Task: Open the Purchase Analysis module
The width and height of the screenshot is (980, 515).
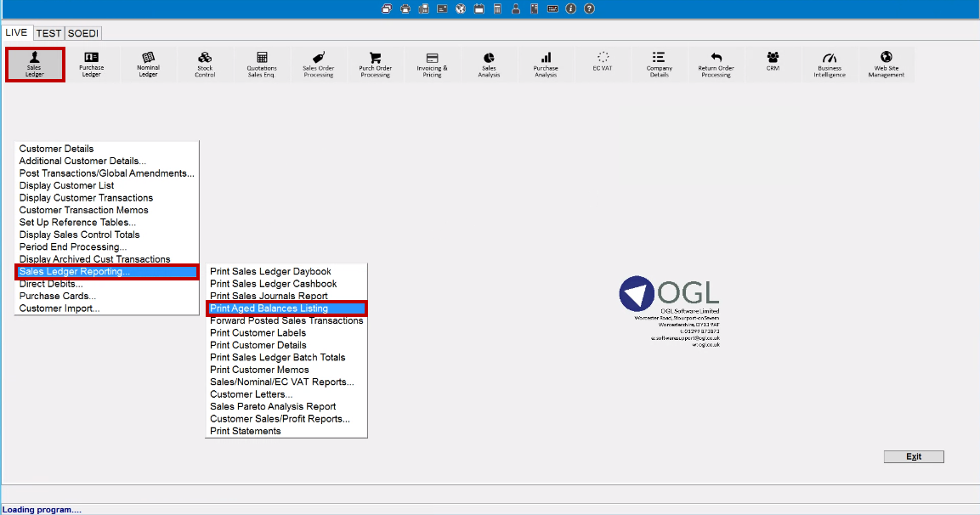Action: [546, 65]
